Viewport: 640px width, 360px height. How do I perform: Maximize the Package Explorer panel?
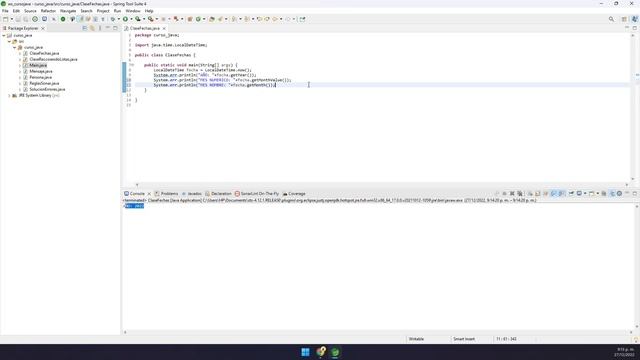(116, 28)
